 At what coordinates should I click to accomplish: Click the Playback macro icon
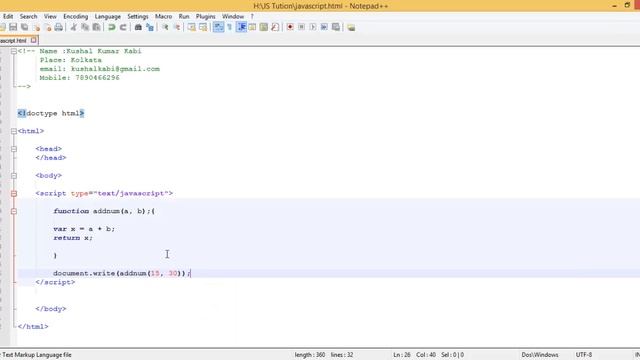(313, 27)
